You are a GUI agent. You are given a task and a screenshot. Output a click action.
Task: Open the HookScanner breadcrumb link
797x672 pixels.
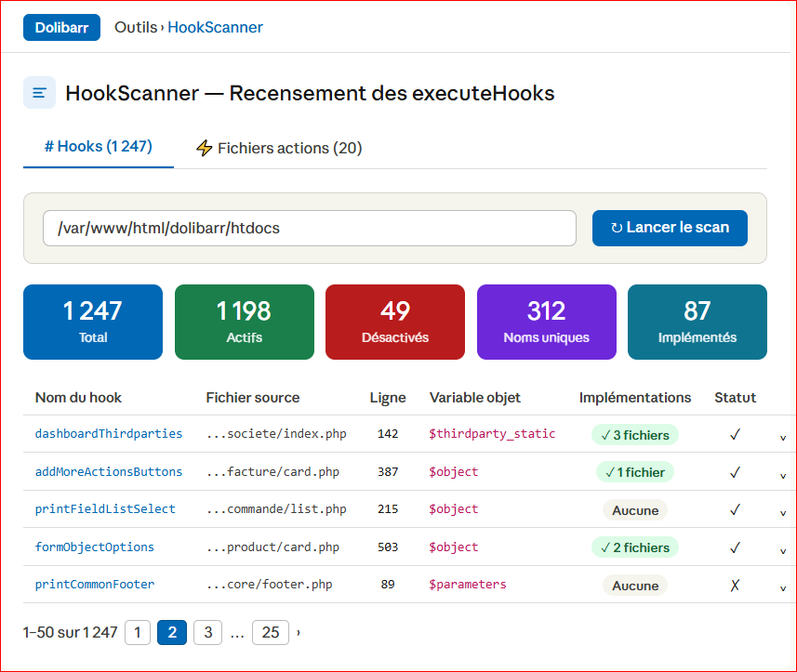[215, 27]
